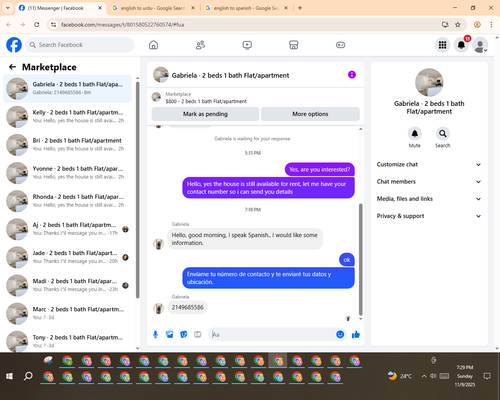
Task: Choose a sticker in the composer
Action: click(x=184, y=334)
